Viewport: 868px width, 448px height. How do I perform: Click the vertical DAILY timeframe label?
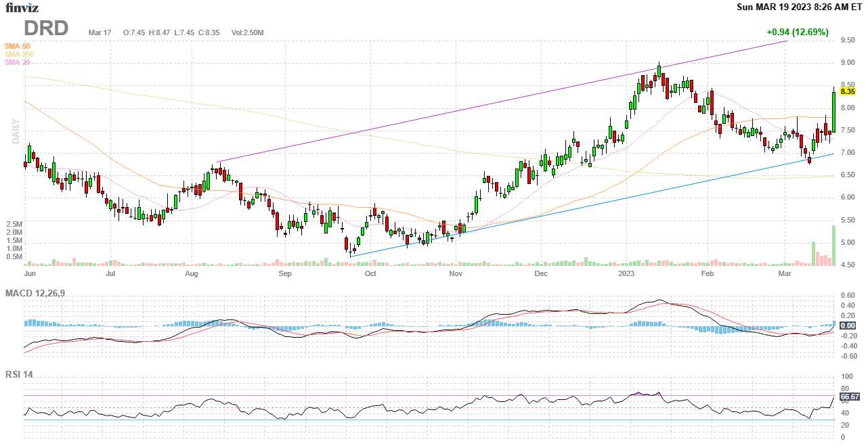pos(15,131)
